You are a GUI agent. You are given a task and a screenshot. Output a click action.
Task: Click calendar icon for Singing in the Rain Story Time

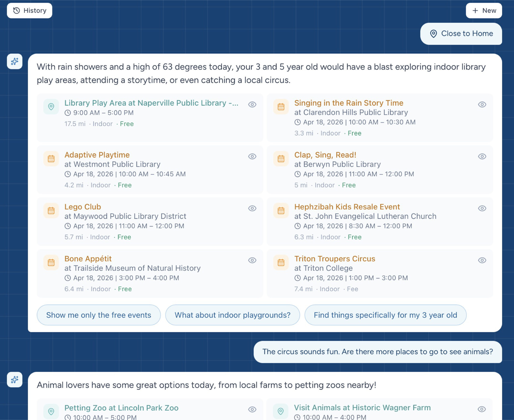(281, 107)
